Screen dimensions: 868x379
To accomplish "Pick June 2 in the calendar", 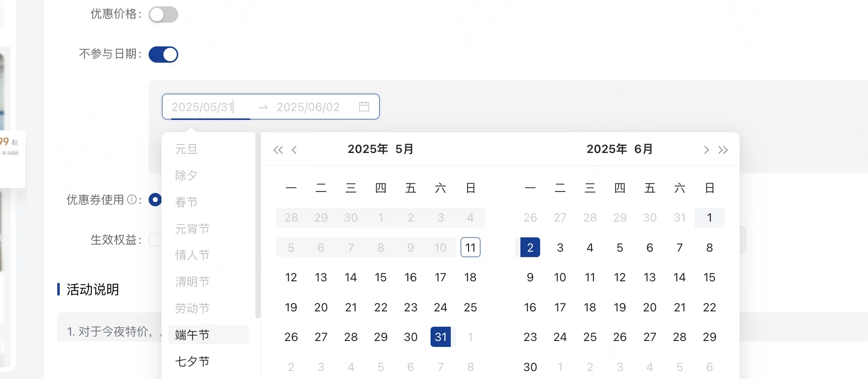I will [530, 247].
